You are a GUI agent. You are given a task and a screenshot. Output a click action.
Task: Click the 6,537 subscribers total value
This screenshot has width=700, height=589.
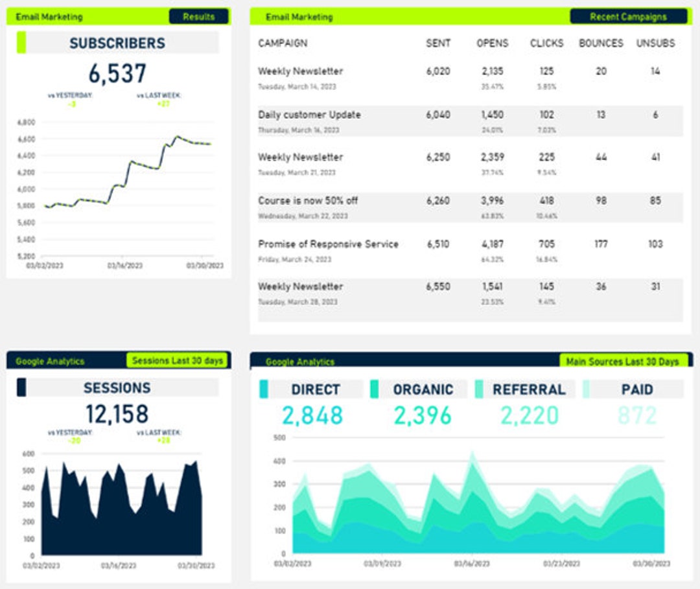[117, 73]
